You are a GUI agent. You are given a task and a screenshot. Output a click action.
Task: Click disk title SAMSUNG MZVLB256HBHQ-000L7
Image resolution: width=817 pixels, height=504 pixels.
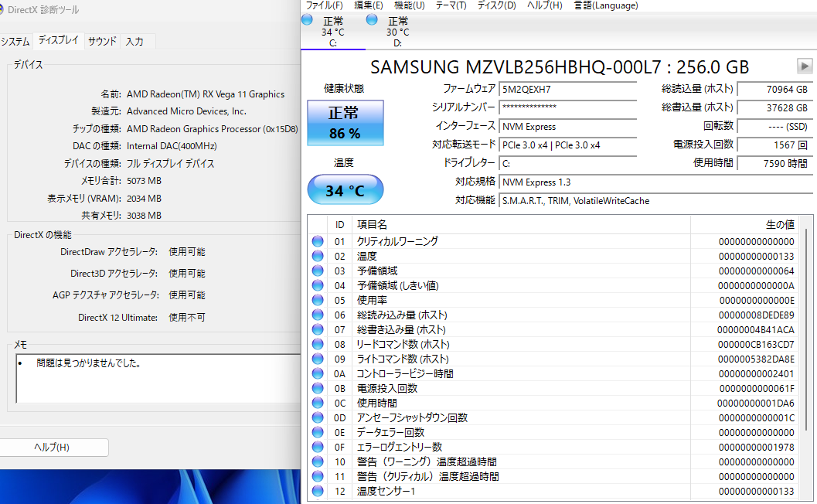560,66
